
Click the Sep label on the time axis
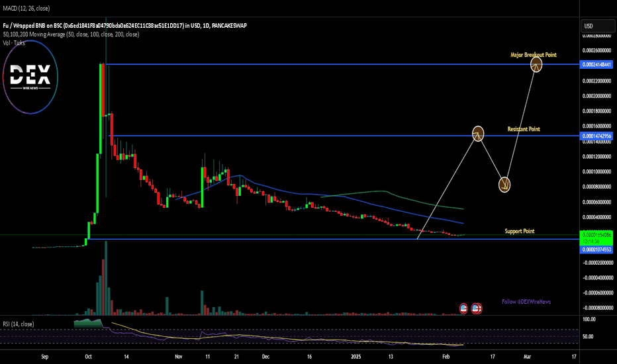(x=45, y=357)
